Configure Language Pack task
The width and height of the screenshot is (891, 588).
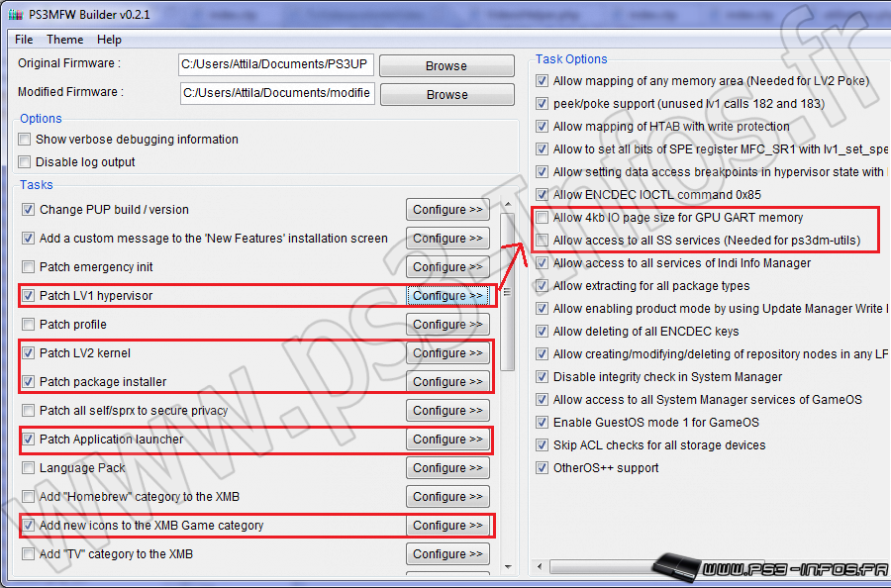point(447,467)
